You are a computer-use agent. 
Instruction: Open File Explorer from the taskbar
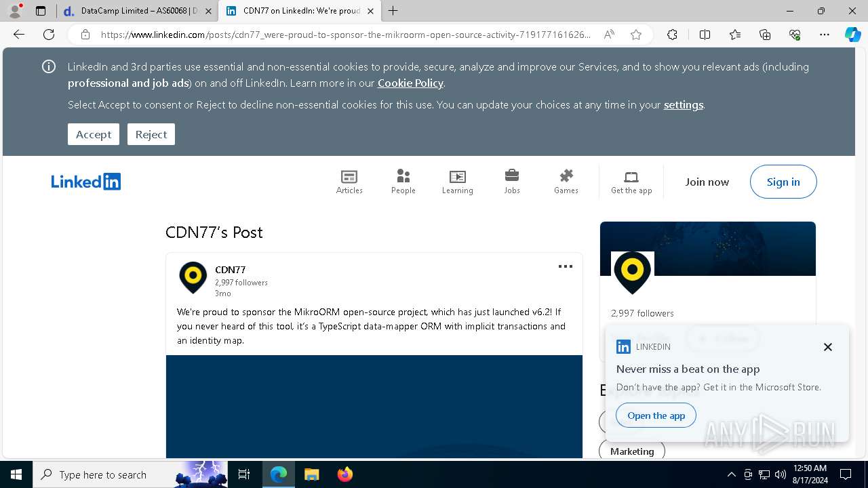click(x=312, y=474)
